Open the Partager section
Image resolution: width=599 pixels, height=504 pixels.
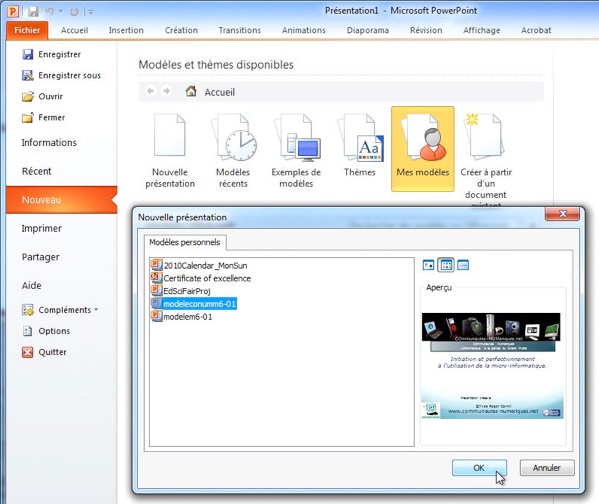pyautogui.click(x=40, y=257)
